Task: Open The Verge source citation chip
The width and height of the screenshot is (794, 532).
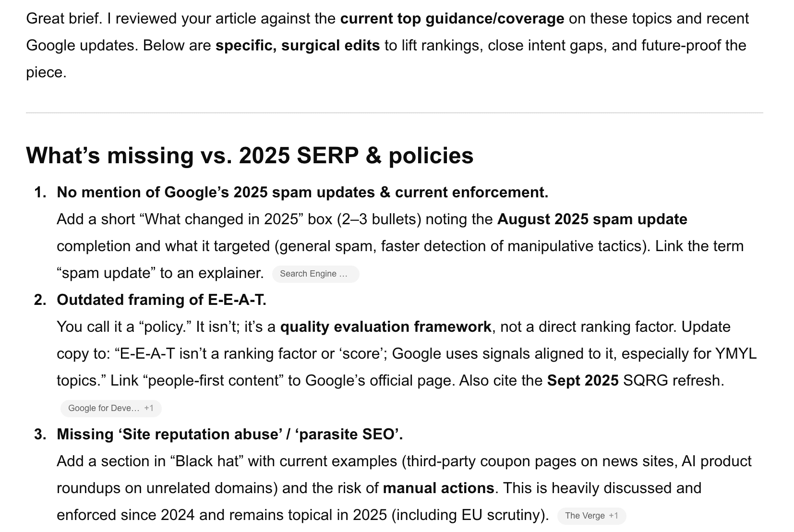Action: point(584,516)
